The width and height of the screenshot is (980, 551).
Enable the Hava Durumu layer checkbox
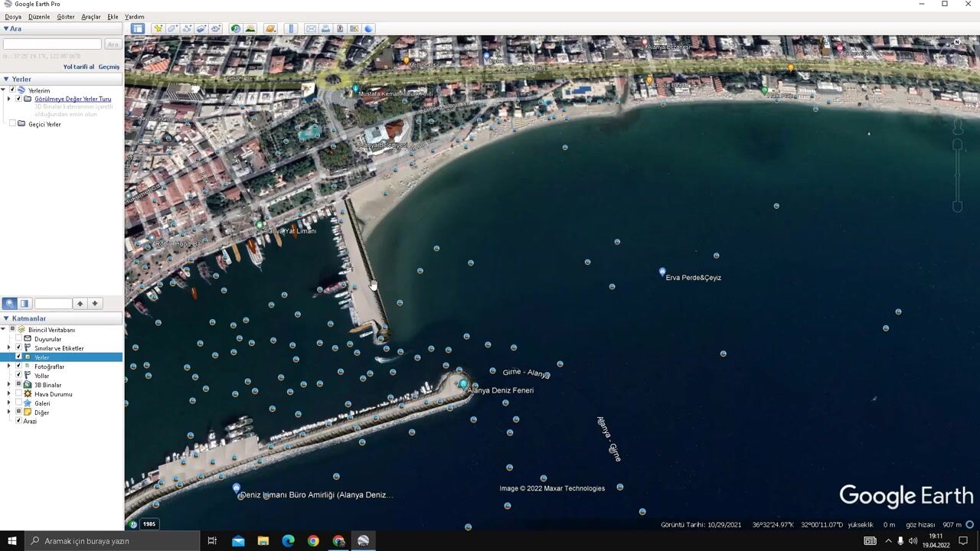point(18,394)
